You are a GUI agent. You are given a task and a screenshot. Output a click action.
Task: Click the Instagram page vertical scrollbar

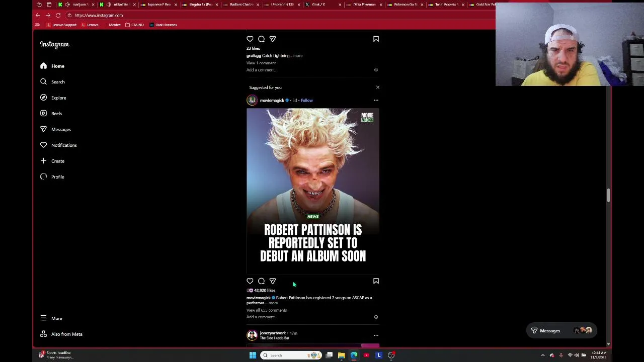[608, 195]
